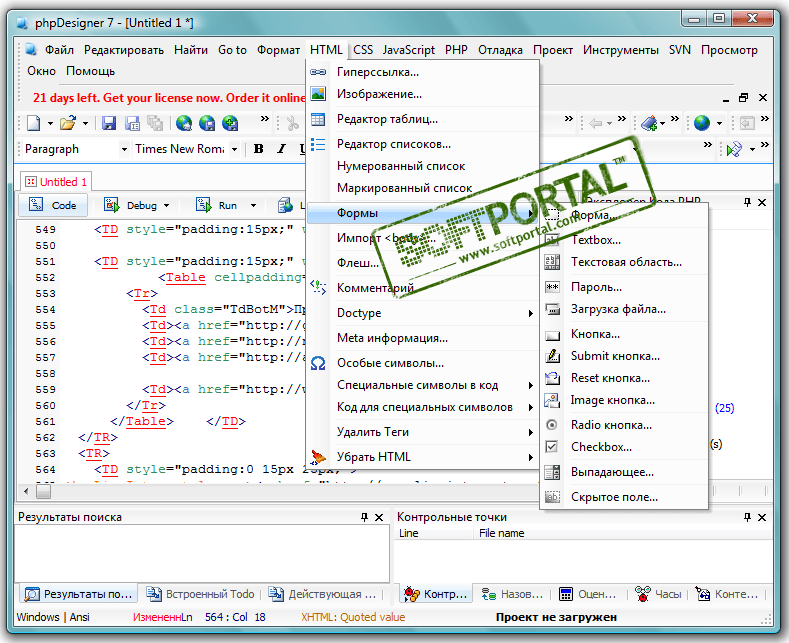Click the table editor grid icon
This screenshot has width=789, height=643.
(x=318, y=119)
